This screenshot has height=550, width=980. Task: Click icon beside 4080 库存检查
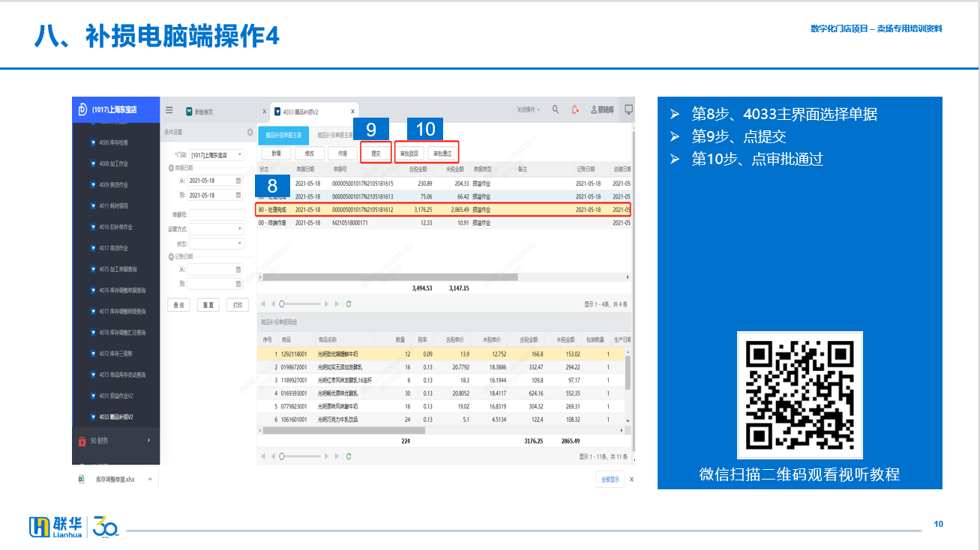93,142
